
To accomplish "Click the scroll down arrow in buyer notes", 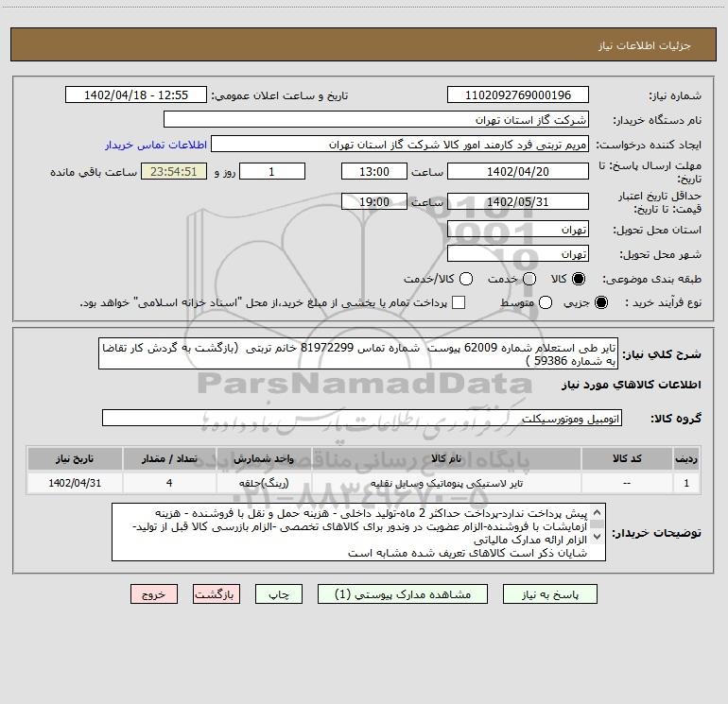I will pyautogui.click(x=598, y=537).
